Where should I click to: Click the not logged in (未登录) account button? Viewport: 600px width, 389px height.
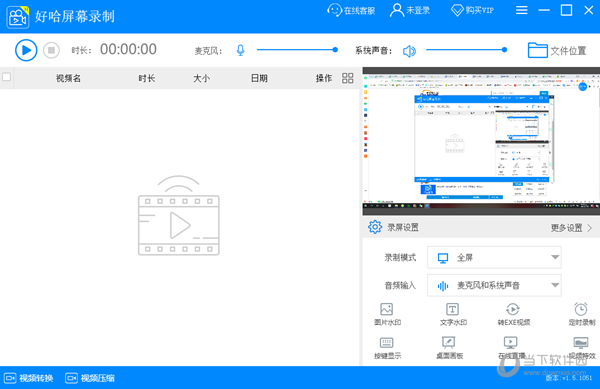click(409, 10)
